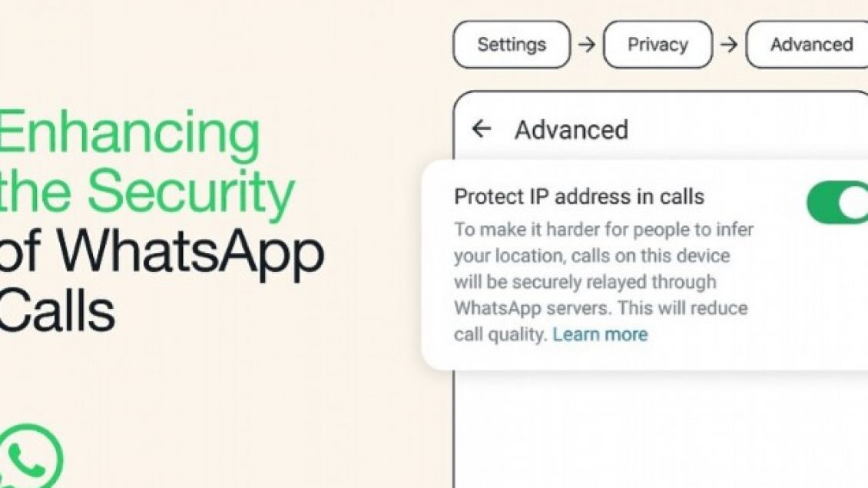The image size is (868, 488).
Task: Click the empty phone screen area below the card
Action: pos(661,430)
